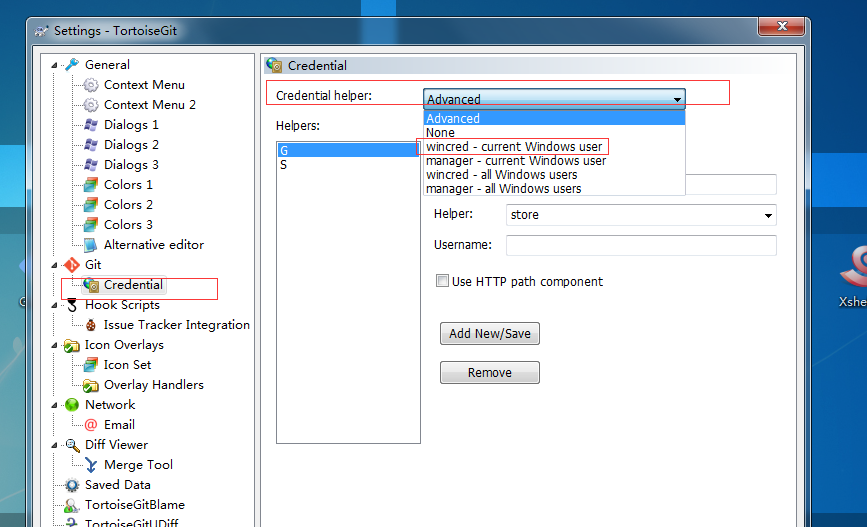The width and height of the screenshot is (867, 527).
Task: Collapse the Hook Scripts tree node
Action: point(54,305)
